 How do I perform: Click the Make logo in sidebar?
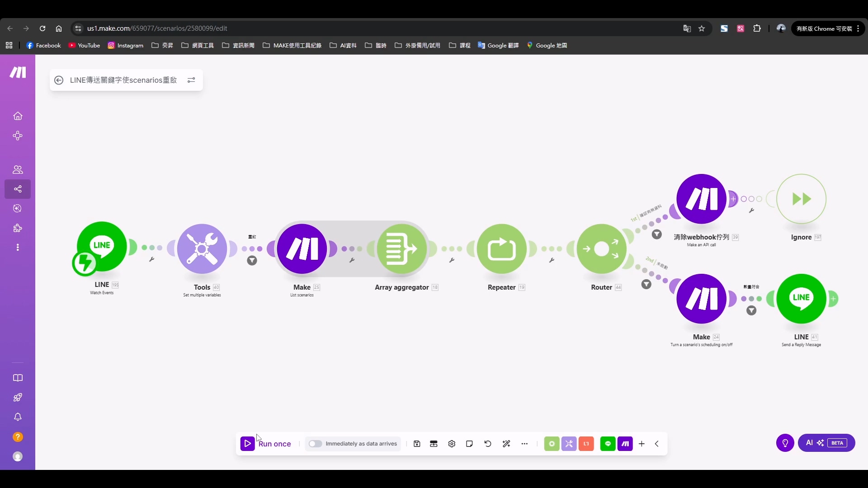click(18, 72)
